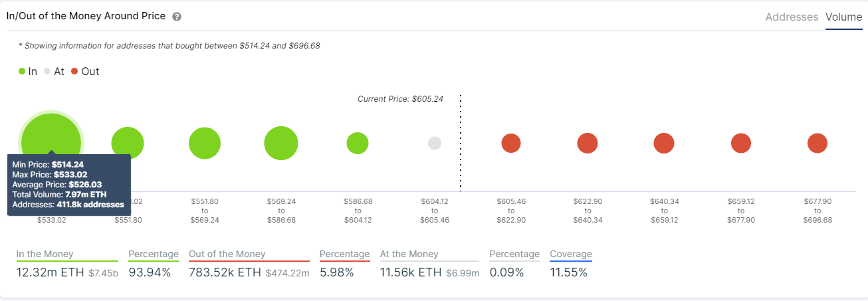The image size is (868, 301).
Task: Click the green bubble for $551.80 to $569.24
Action: tap(205, 144)
